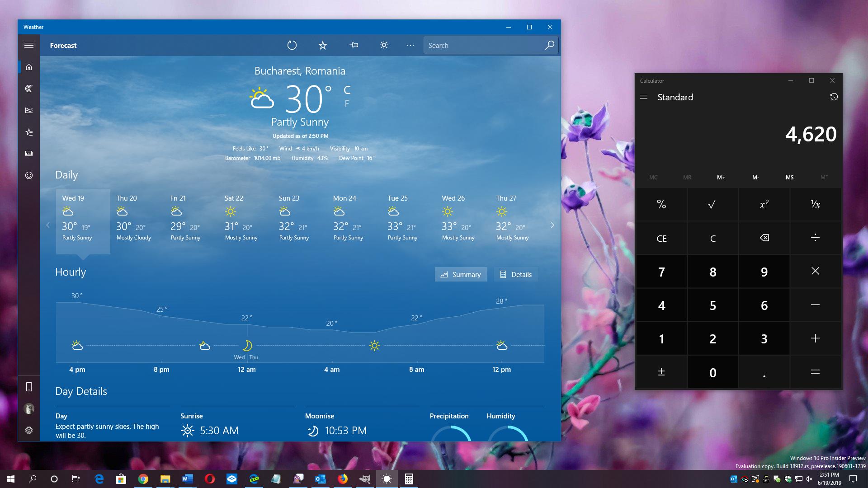Click the Calculator MS memory store button
The height and width of the screenshot is (488, 868).
point(789,178)
